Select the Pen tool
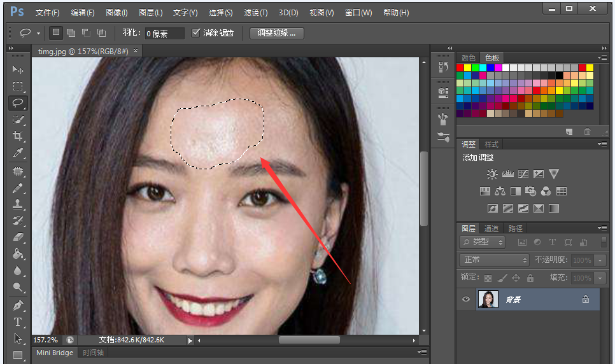 coord(18,305)
